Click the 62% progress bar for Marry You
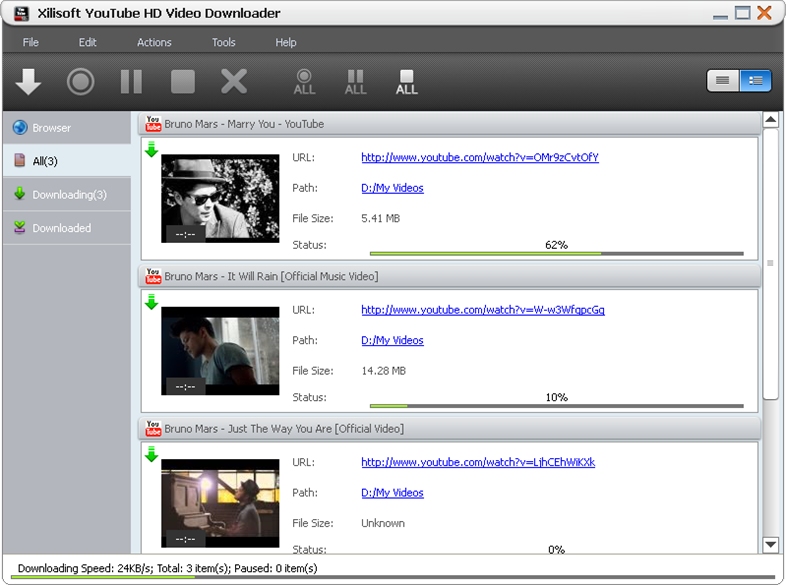The width and height of the screenshot is (786, 585). pos(556,254)
